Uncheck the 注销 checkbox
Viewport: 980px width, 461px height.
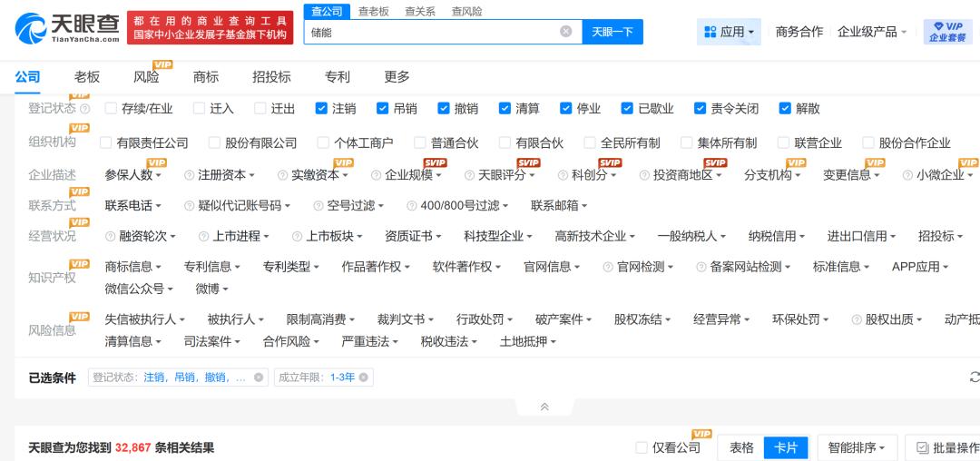click(x=321, y=109)
